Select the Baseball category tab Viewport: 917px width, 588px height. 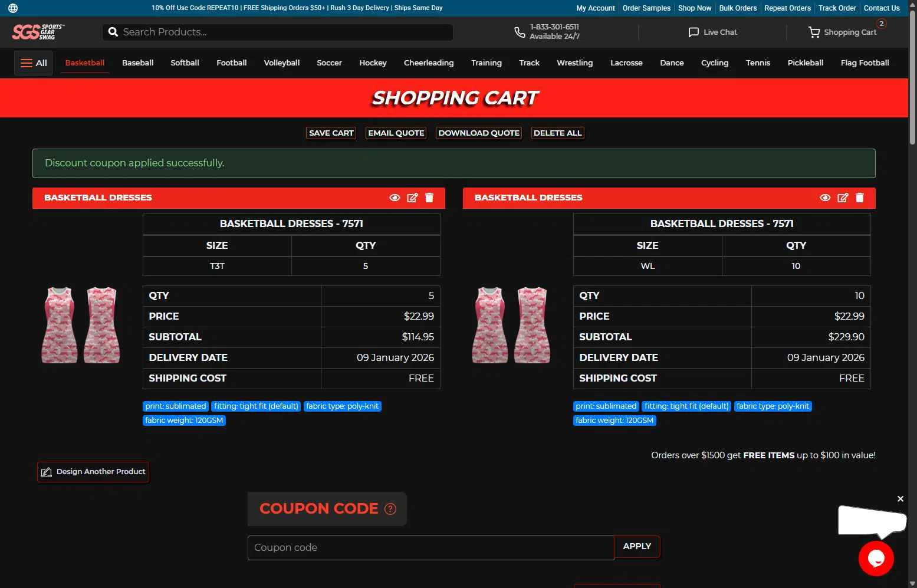137,63
